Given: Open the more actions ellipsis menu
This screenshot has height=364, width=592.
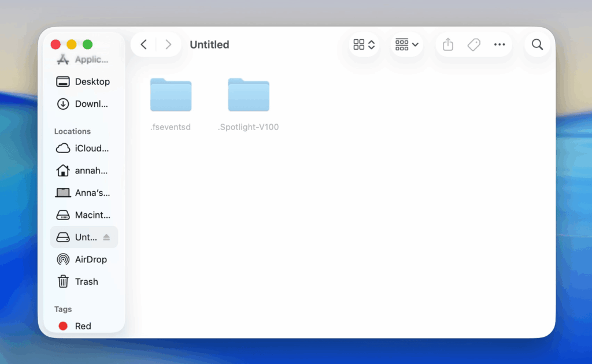Looking at the screenshot, I should (x=499, y=44).
